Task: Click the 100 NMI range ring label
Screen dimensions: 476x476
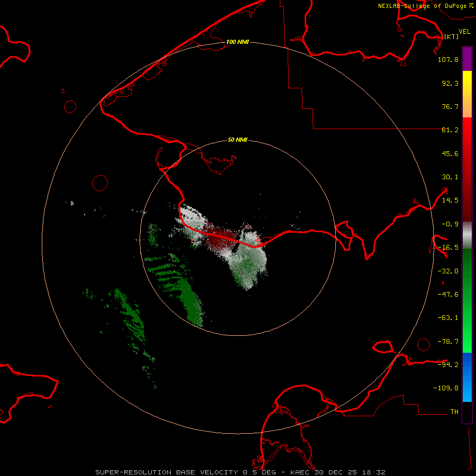Action: [237, 42]
